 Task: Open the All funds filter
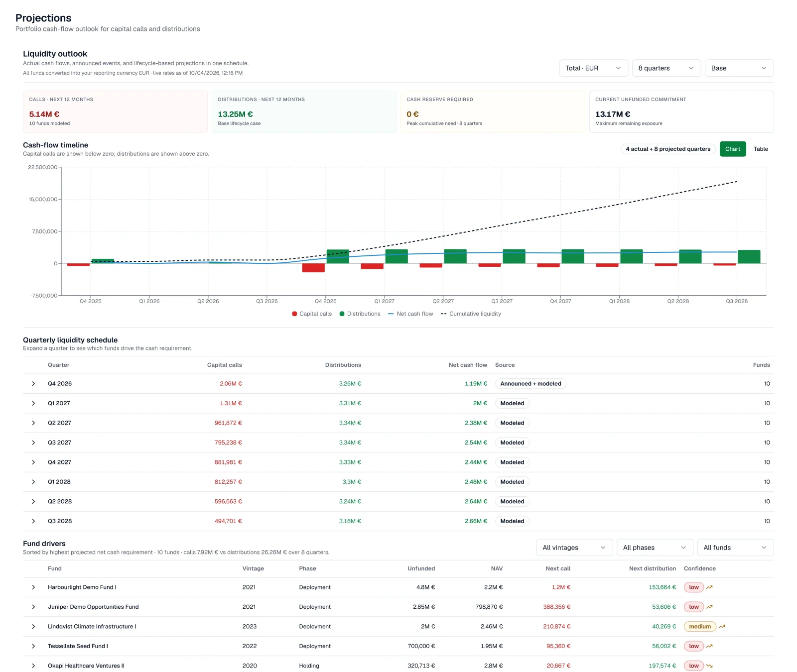735,548
